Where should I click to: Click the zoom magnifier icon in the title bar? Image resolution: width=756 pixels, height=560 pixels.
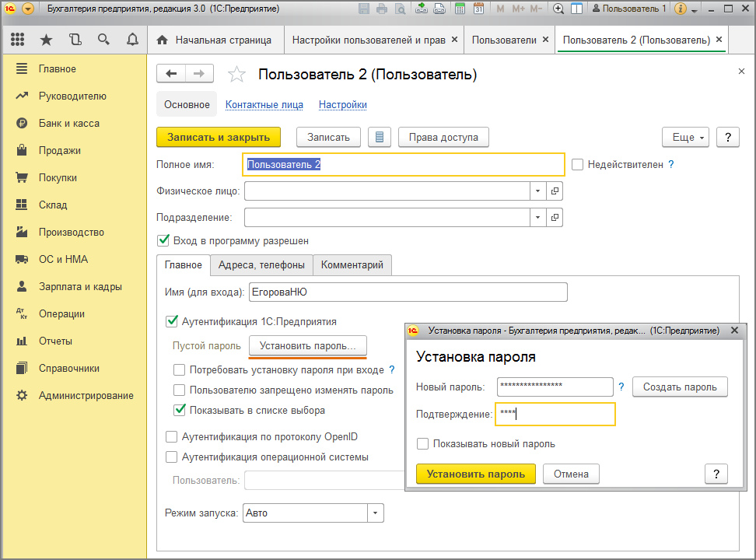pos(558,9)
